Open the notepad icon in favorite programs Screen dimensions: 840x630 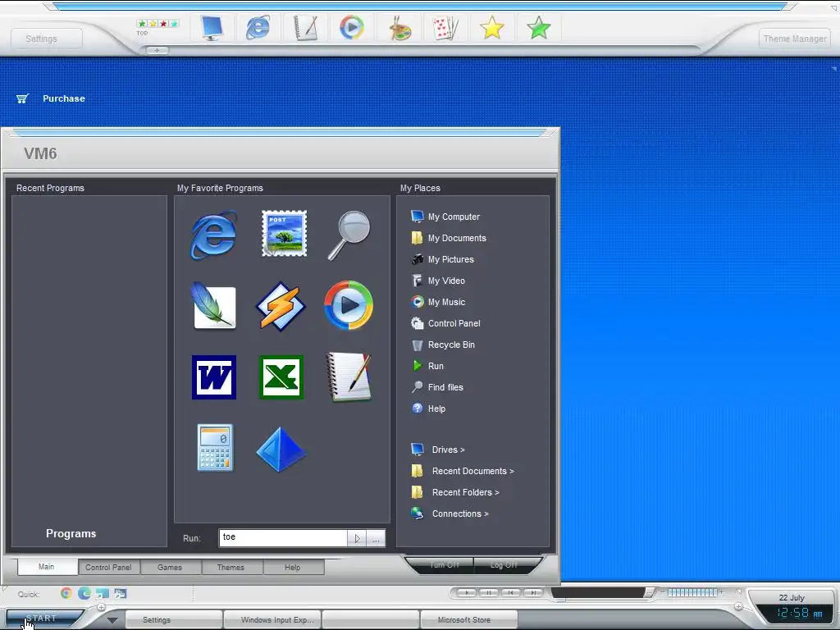point(349,377)
